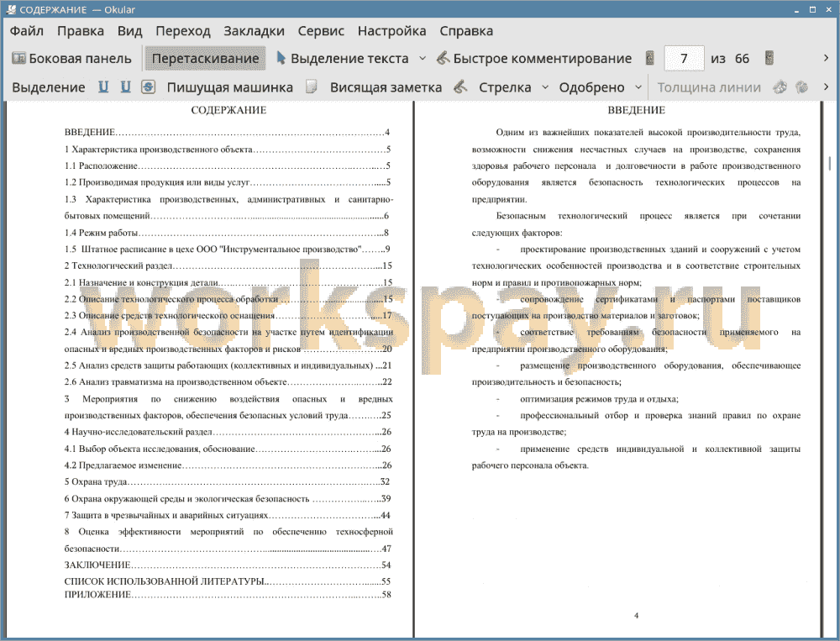This screenshot has height=641, width=840.
Task: Click contents entry '5 Охрана труда'
Action: tap(227, 482)
